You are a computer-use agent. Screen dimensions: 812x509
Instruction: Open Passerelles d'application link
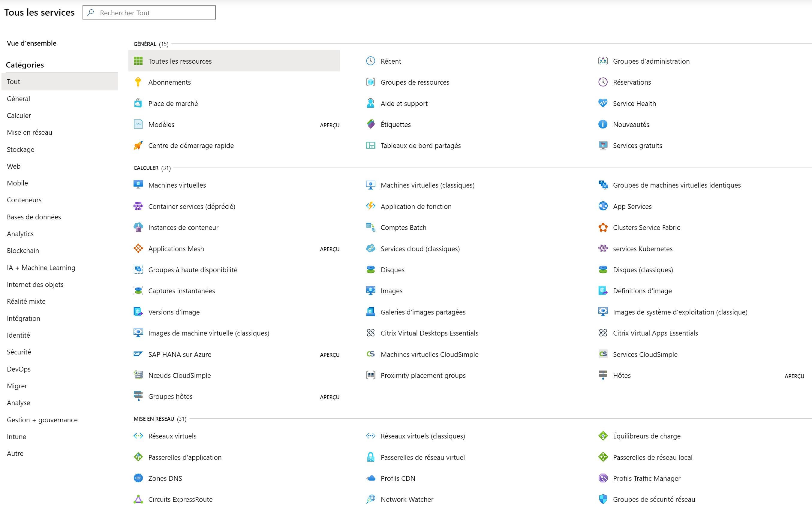point(185,457)
